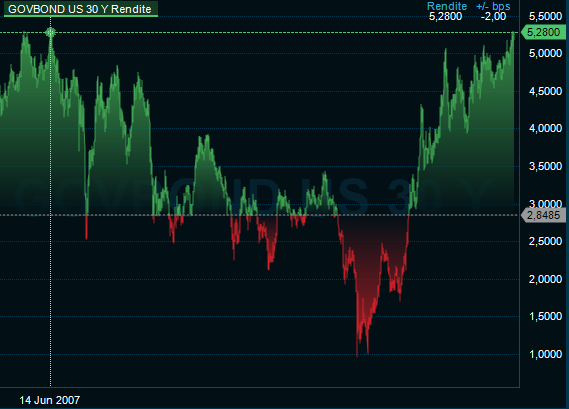569x409 pixels.
Task: Click the -2,00 bps change value
Action: coord(494,16)
